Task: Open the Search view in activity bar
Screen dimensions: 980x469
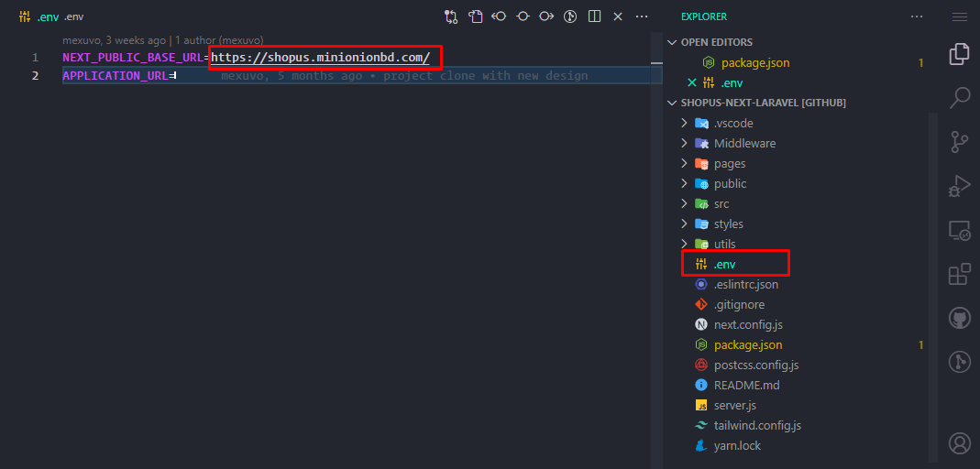Action: tap(959, 96)
